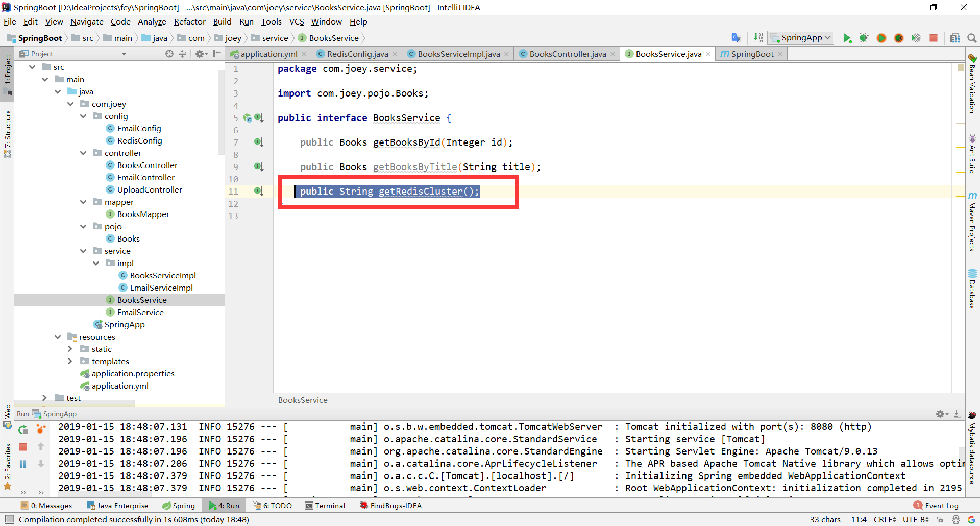Rerun SpringApp in Run panel
The height and width of the screenshot is (526, 980).
pyautogui.click(x=23, y=430)
